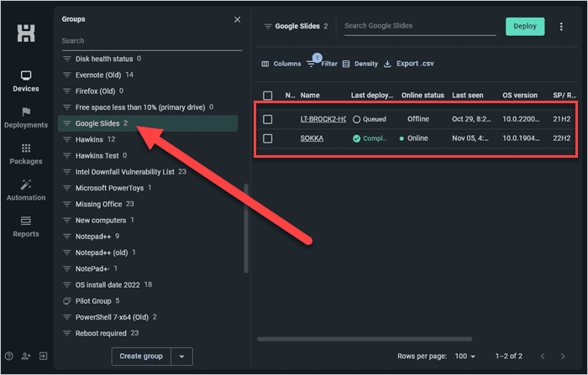Click the PDQ Connect logo icon

pyautogui.click(x=26, y=33)
